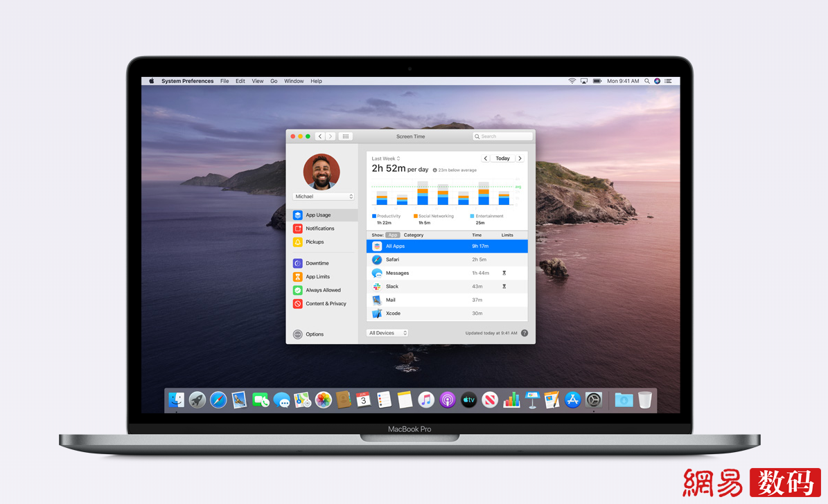This screenshot has width=828, height=504.
Task: Switch the Show filter to App
Action: tap(393, 235)
